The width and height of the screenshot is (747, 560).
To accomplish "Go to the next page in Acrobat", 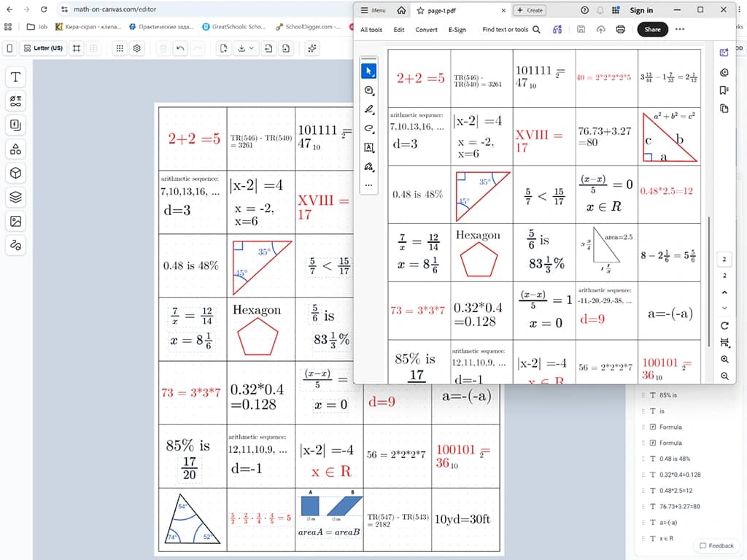I will [x=724, y=308].
